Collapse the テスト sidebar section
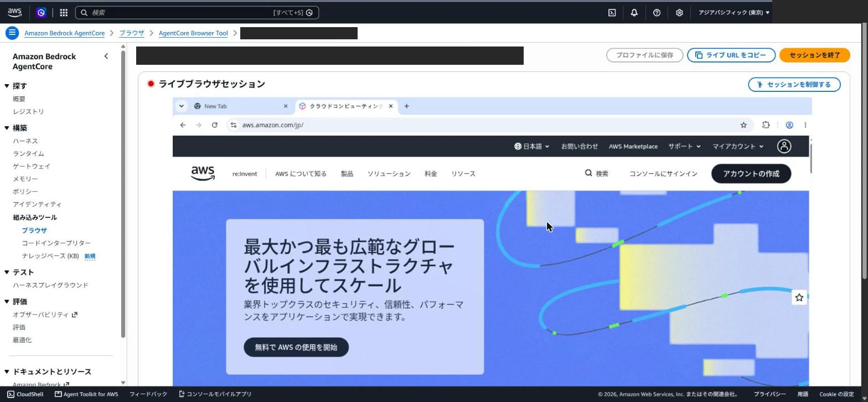Viewport: 868px width, 402px height. (7, 272)
